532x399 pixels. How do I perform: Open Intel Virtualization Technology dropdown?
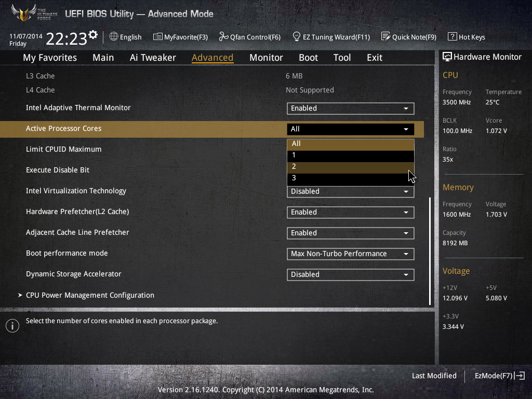[351, 192]
